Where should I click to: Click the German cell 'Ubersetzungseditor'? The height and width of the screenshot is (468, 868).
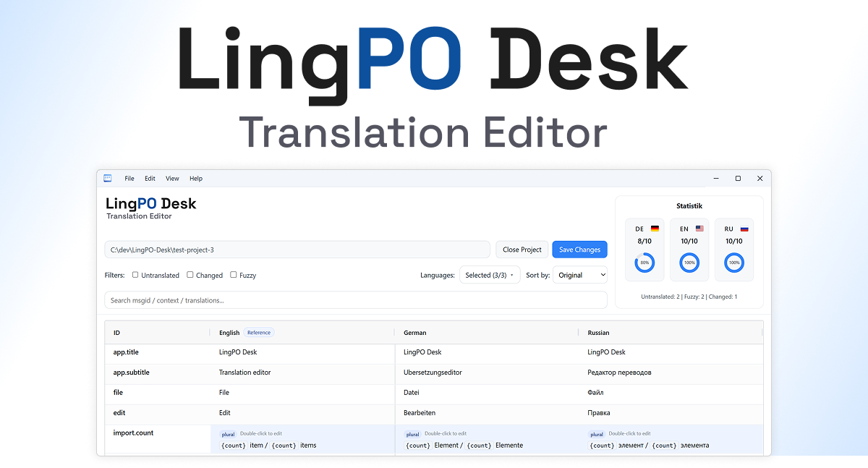click(x=433, y=373)
